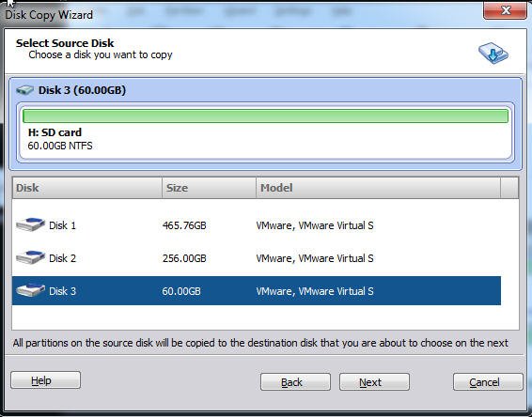Proceed with the Next button
Image resolution: width=532 pixels, height=417 pixels.
coord(374,382)
